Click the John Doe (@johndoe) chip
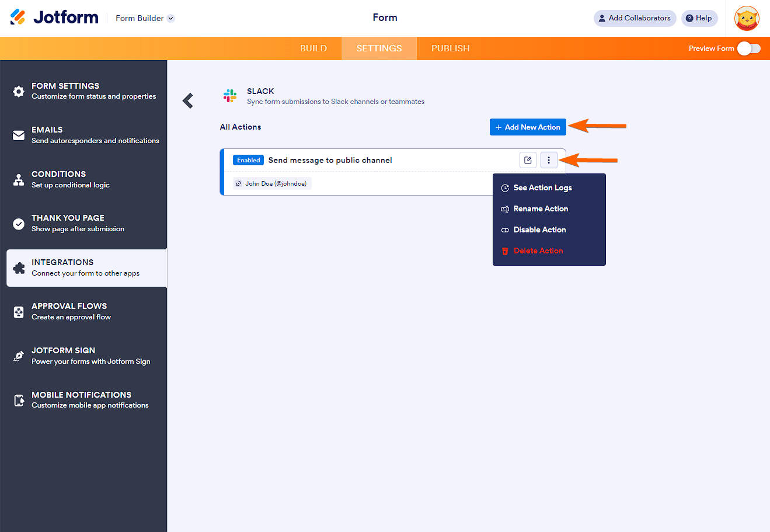Image resolution: width=770 pixels, height=532 pixels. pyautogui.click(x=272, y=183)
